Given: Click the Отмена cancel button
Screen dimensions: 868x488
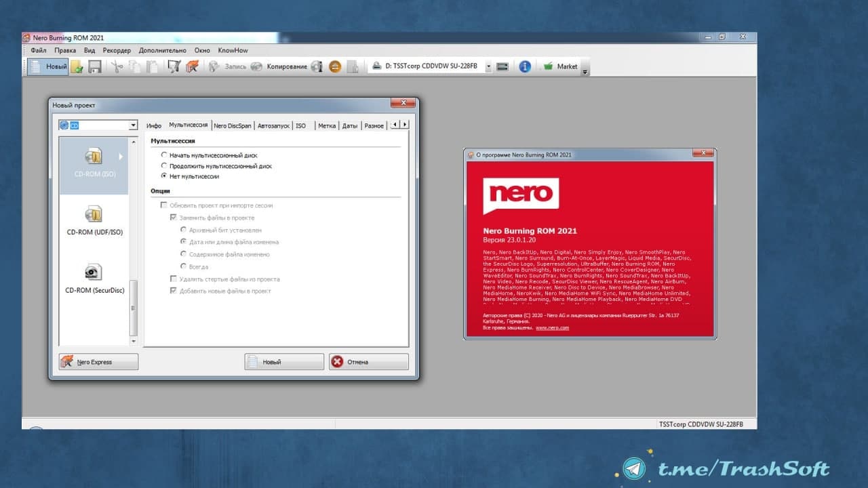Looking at the screenshot, I should coord(369,362).
